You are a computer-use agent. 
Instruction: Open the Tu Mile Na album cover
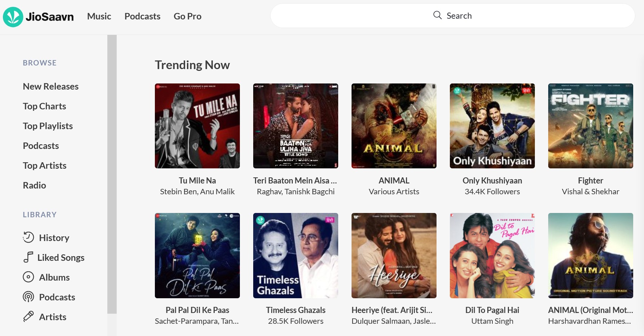(197, 126)
